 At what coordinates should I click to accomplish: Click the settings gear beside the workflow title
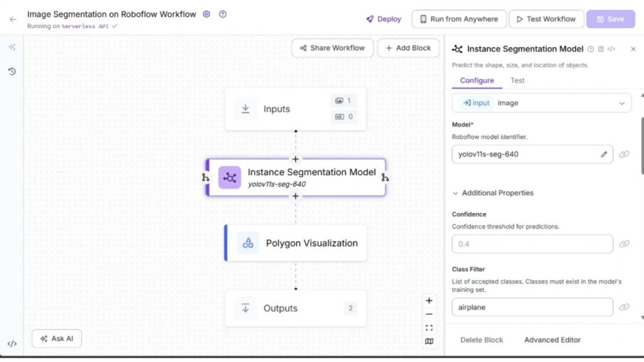point(206,14)
